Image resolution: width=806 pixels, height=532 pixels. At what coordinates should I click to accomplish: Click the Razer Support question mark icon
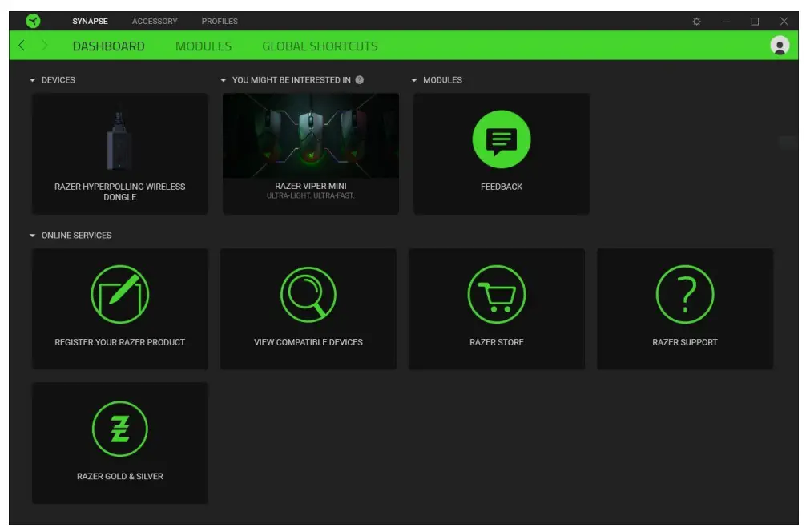684,294
